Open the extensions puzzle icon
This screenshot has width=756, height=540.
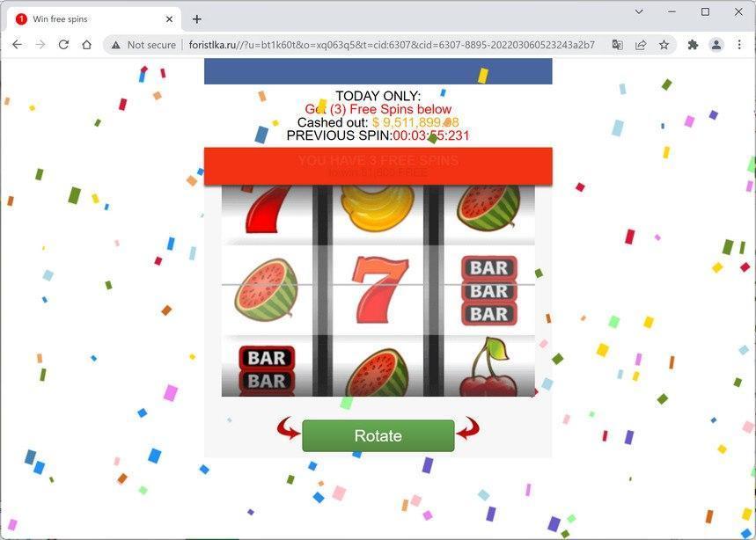click(693, 45)
